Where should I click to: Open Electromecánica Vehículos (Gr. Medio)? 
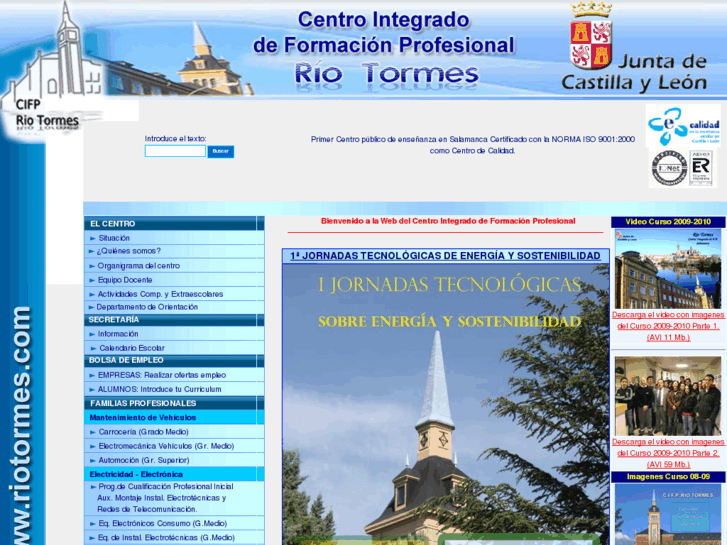click(x=166, y=446)
